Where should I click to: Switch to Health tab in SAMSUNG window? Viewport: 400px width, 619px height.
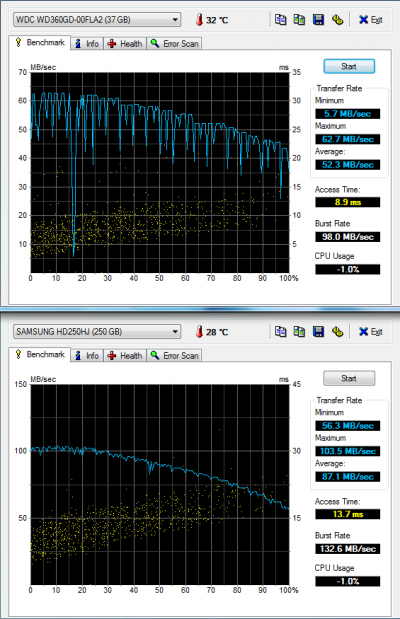click(x=125, y=356)
